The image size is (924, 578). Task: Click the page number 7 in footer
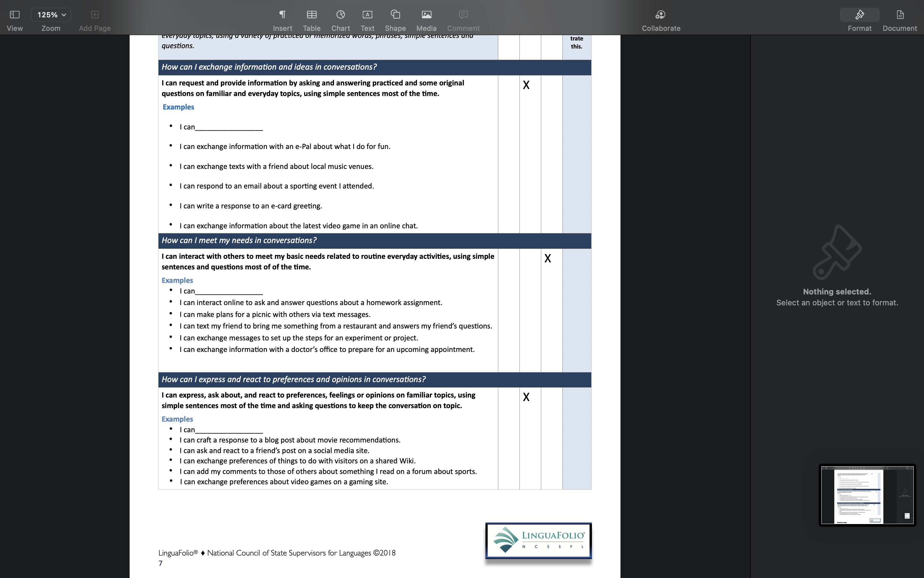pos(160,563)
